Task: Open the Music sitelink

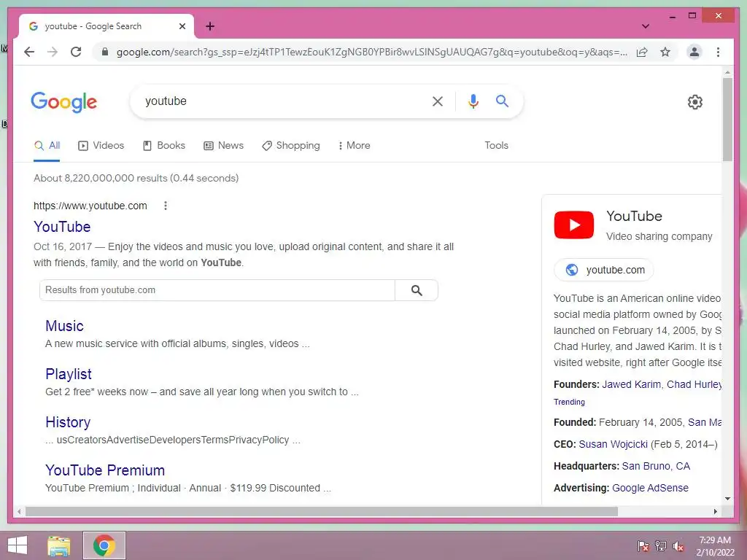Action: [64, 326]
